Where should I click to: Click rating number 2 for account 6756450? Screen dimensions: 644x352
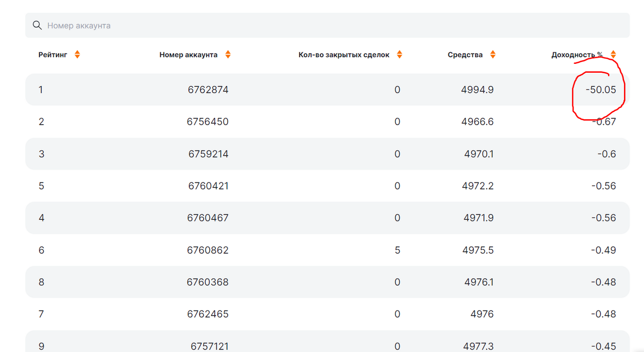coord(41,122)
